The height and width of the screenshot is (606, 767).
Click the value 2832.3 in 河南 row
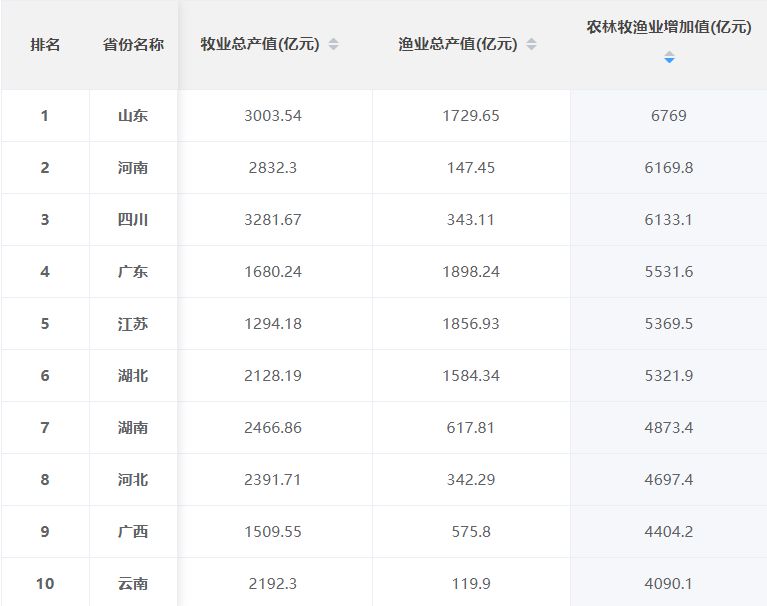(x=273, y=168)
